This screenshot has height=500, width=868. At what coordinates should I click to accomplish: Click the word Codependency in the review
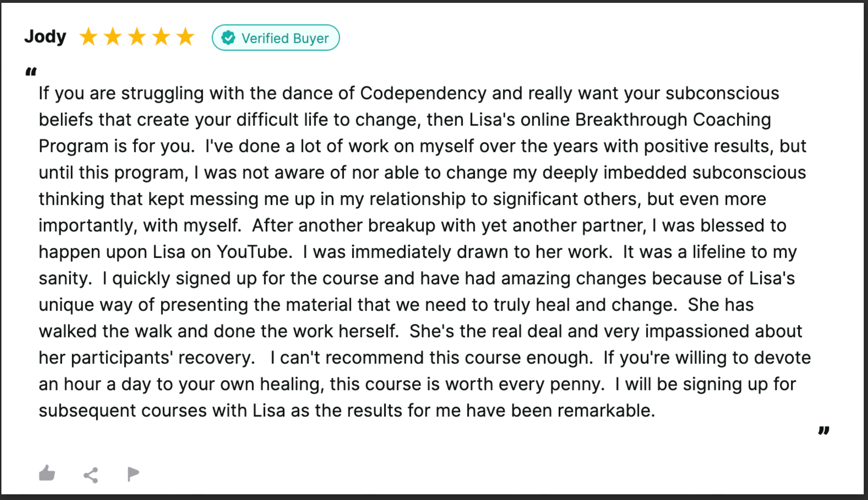[423, 94]
